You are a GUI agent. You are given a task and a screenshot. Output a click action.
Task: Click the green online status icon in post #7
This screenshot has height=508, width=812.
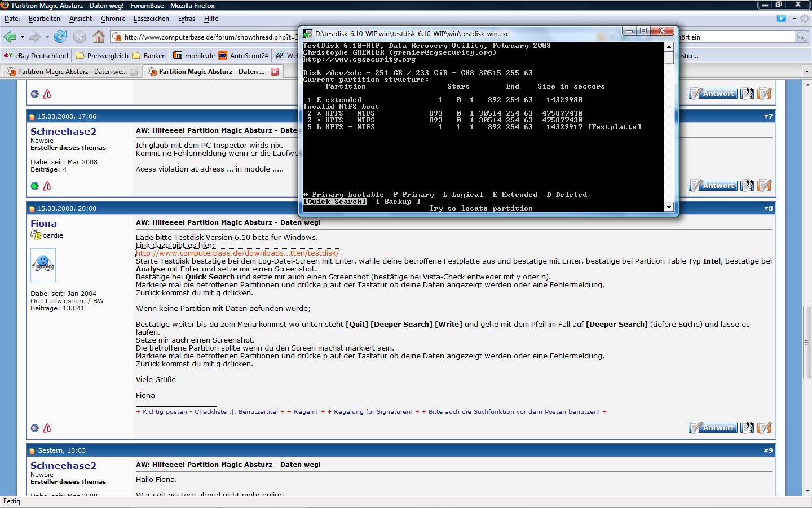[x=34, y=186]
